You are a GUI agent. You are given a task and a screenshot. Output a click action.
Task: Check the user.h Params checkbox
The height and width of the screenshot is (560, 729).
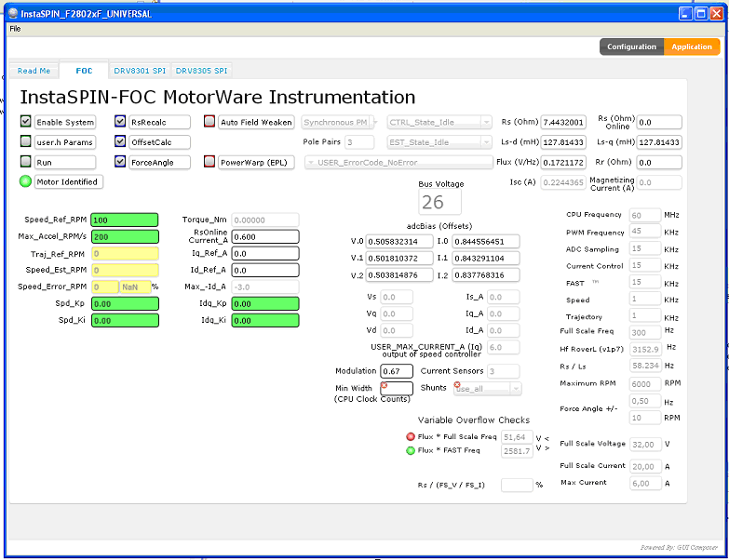pyautogui.click(x=25, y=141)
